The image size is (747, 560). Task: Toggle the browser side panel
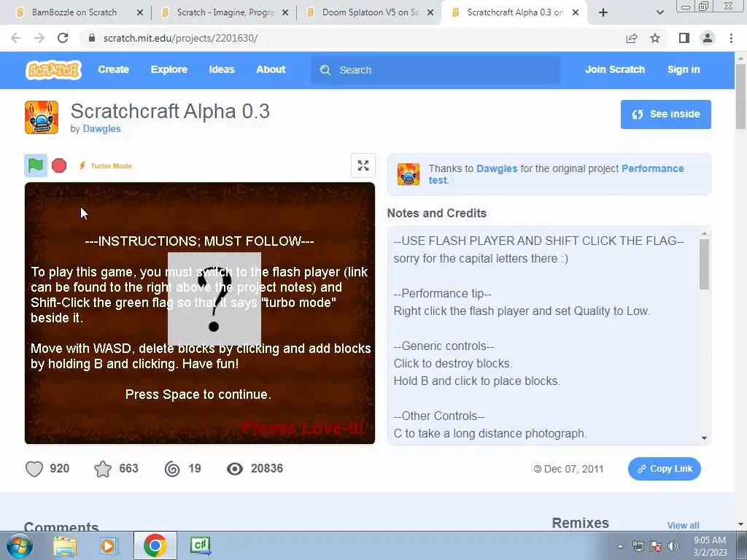684,38
